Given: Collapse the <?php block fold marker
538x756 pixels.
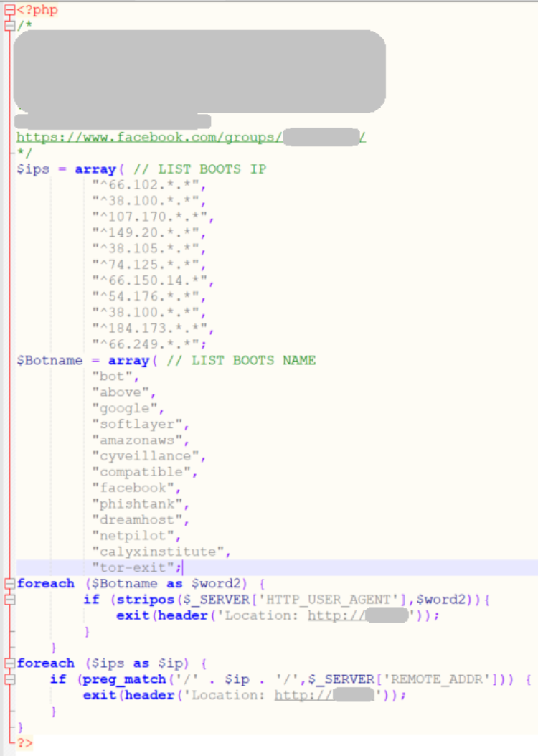Looking at the screenshot, I should pyautogui.click(x=9, y=10).
